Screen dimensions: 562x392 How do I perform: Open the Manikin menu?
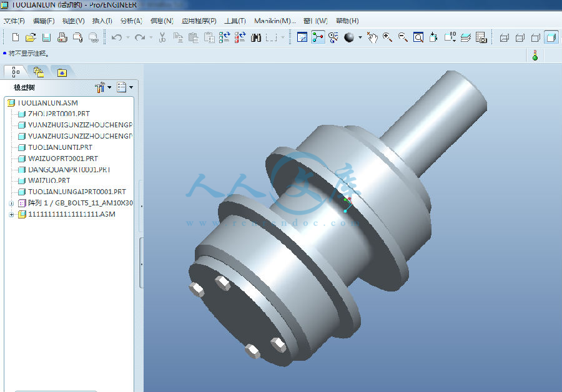pos(275,21)
